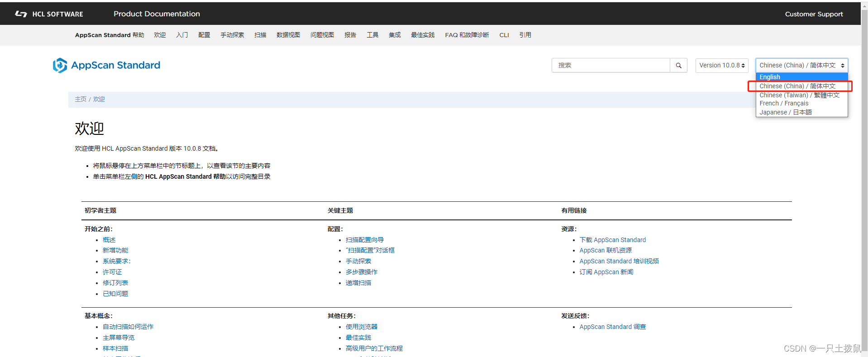Open the CLI menu item
The width and height of the screenshot is (868, 357).
(504, 35)
